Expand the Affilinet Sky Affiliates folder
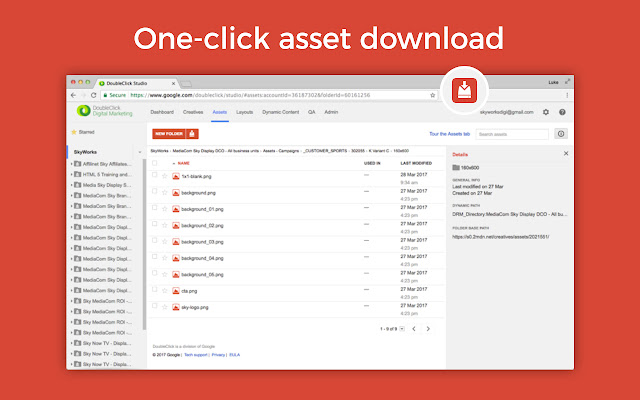This screenshot has height=400, width=640. click(71, 164)
